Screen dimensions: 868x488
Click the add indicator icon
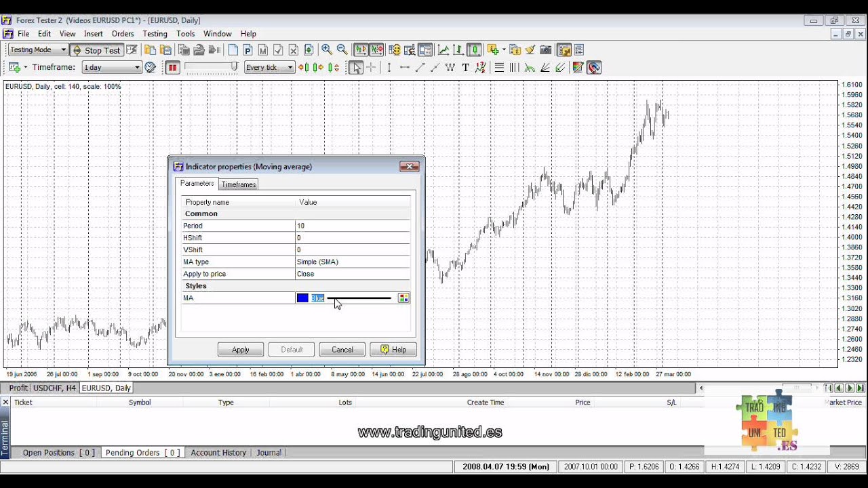pyautogui.click(x=493, y=49)
